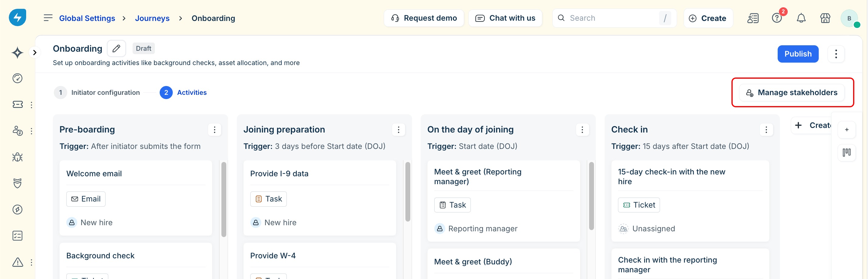
Task: Click the tickets icon in left sidebar
Action: pos(18,105)
